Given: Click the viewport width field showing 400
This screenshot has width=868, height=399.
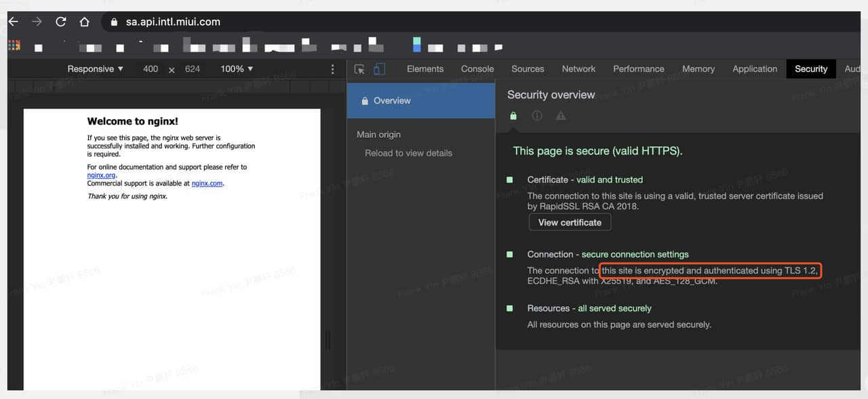Looking at the screenshot, I should coord(151,69).
